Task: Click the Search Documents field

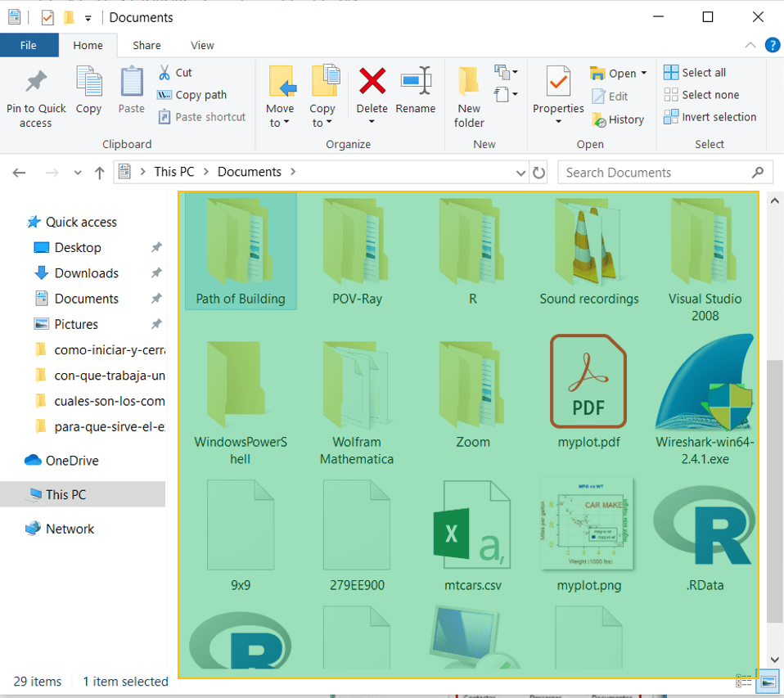Action: pyautogui.click(x=665, y=173)
